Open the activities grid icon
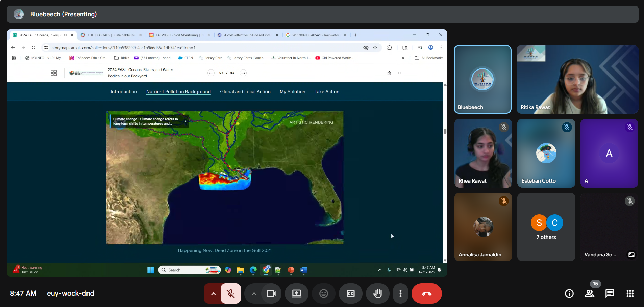This screenshot has width=644, height=307. pyautogui.click(x=630, y=294)
